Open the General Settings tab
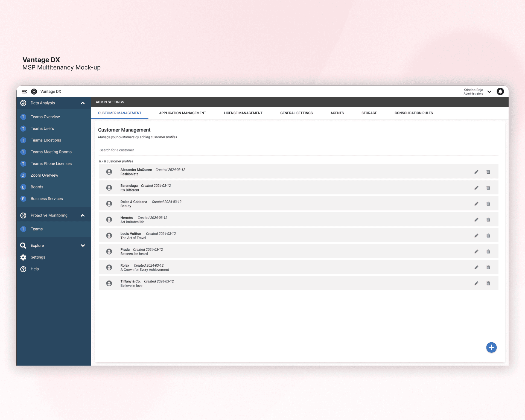525x420 pixels. (x=296, y=113)
